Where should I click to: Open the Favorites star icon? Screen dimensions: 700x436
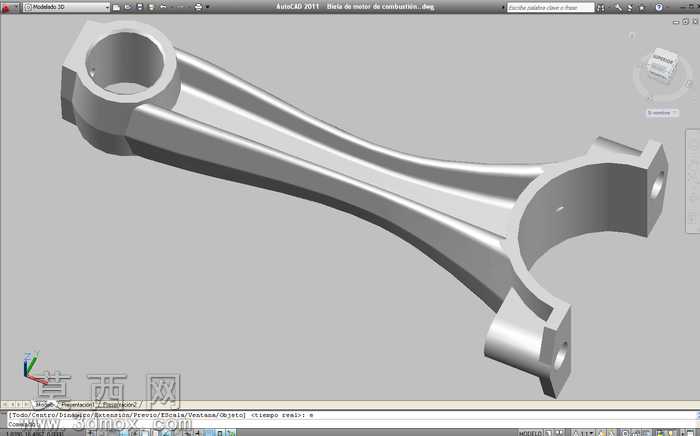coord(642,8)
